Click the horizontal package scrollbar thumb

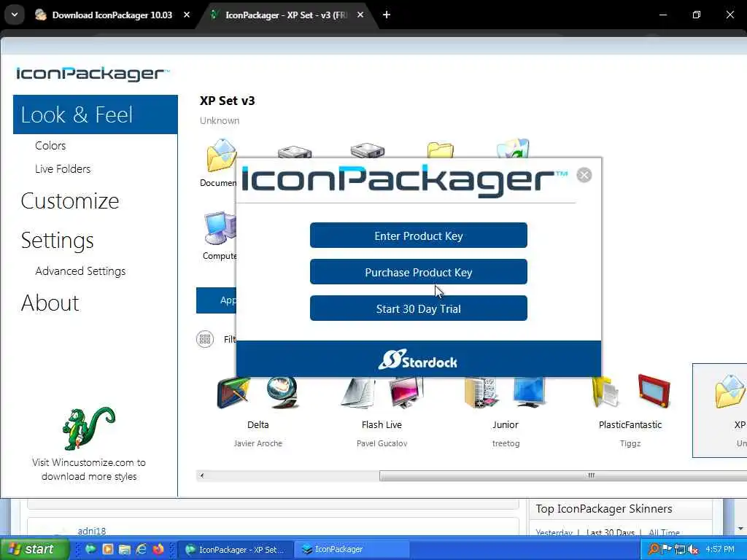click(563, 475)
